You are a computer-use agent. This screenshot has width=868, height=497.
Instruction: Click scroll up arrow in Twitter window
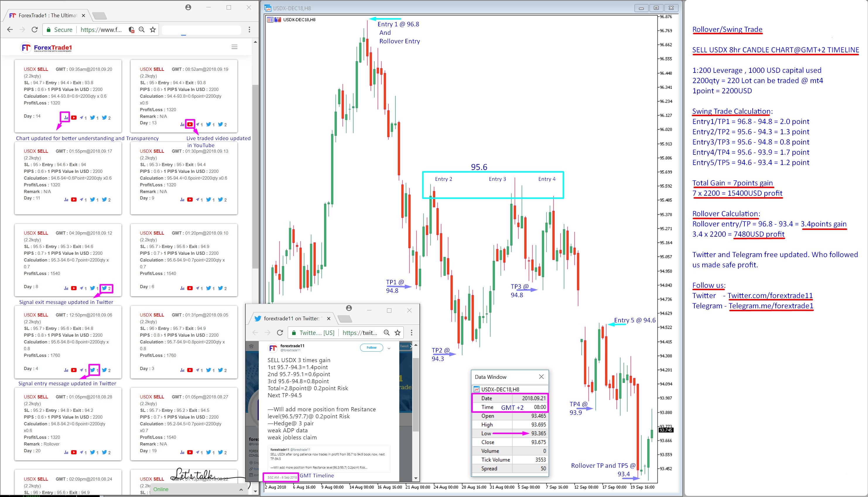tap(416, 345)
